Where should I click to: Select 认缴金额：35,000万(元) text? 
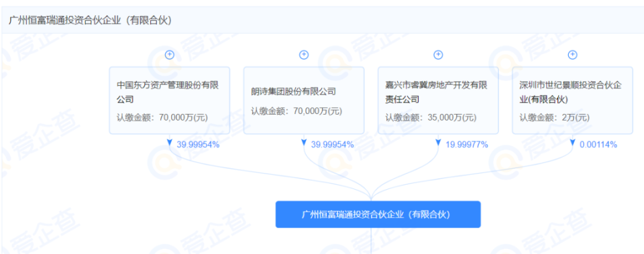(431, 118)
